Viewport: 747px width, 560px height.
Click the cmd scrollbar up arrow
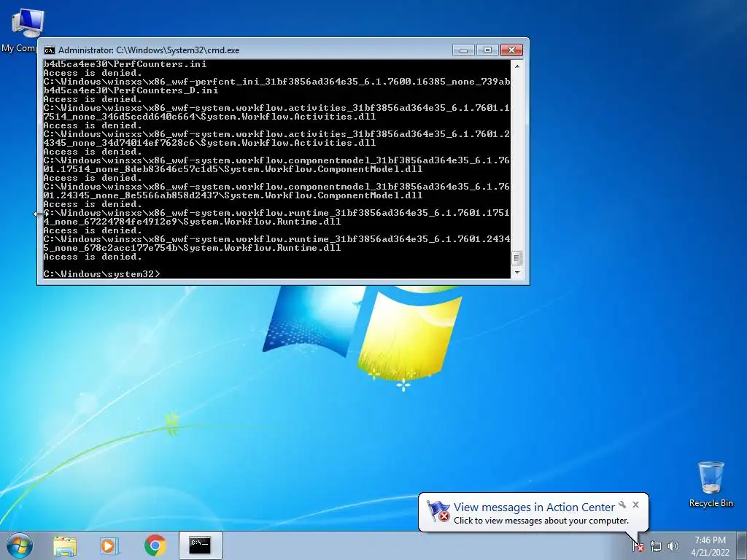(x=517, y=66)
